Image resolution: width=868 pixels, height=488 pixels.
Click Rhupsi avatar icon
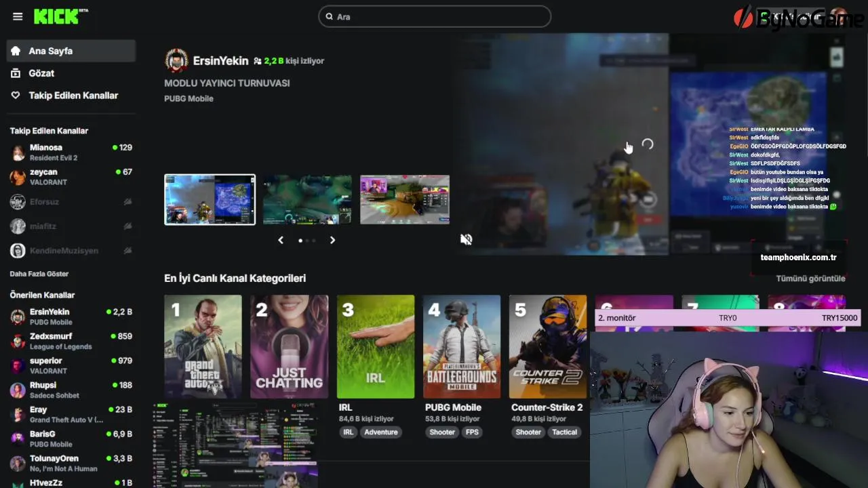[18, 390]
